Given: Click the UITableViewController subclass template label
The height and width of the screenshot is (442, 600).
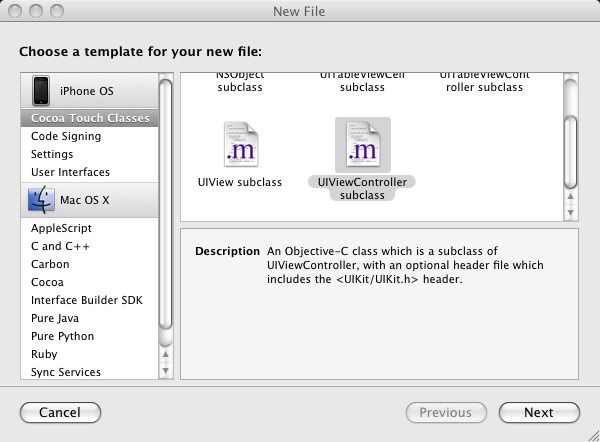Looking at the screenshot, I should pyautogui.click(x=484, y=82).
